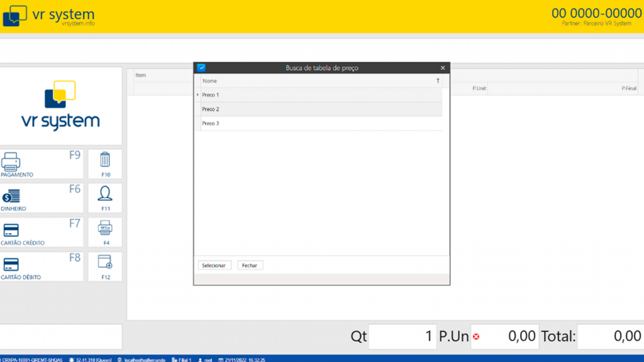Click the red error icon beside P.Un
This screenshot has height=362, width=644.
coord(476,337)
